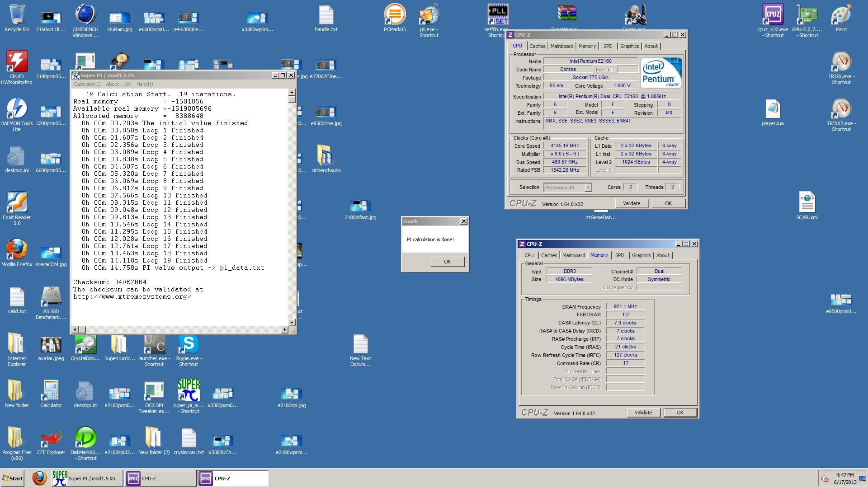The image size is (868, 488).
Task: Click the taskbar clock
Action: [x=845, y=479]
